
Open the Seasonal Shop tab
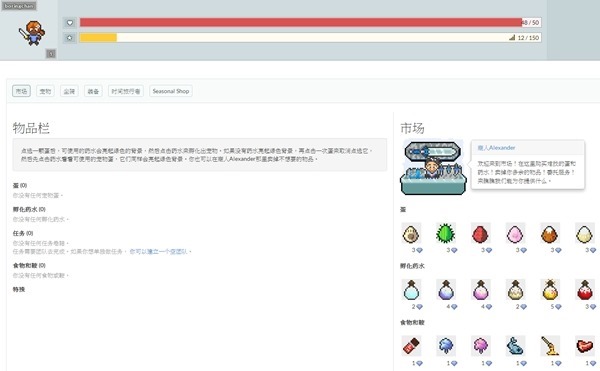pyautogui.click(x=171, y=91)
